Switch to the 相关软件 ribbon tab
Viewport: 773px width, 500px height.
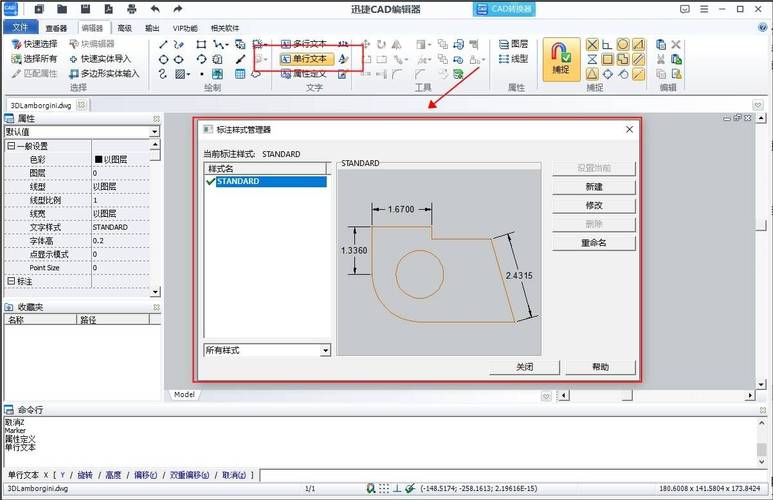(225, 28)
